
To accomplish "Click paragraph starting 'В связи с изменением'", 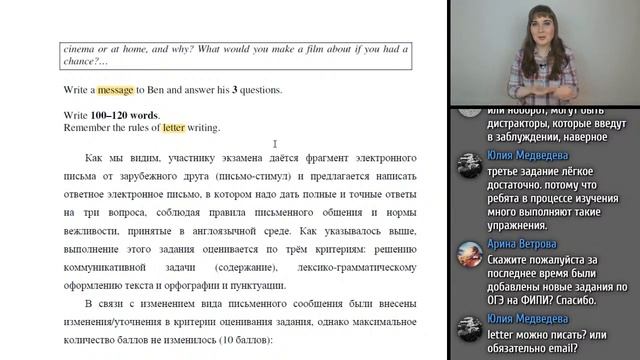I will click(240, 322).
